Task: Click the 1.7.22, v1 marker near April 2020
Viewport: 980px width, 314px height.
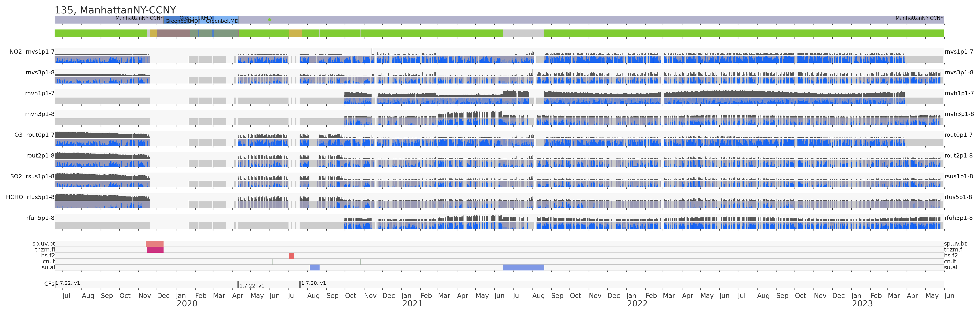Action: [x=238, y=284]
